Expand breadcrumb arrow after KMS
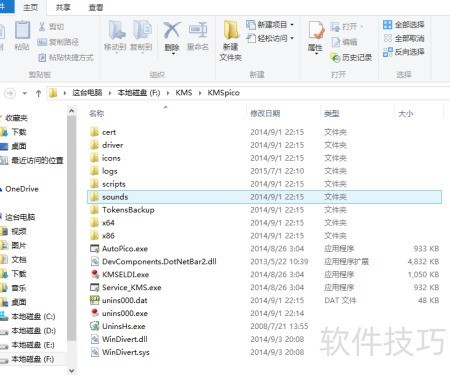Image resolution: width=450 pixels, height=375 pixels. click(200, 93)
